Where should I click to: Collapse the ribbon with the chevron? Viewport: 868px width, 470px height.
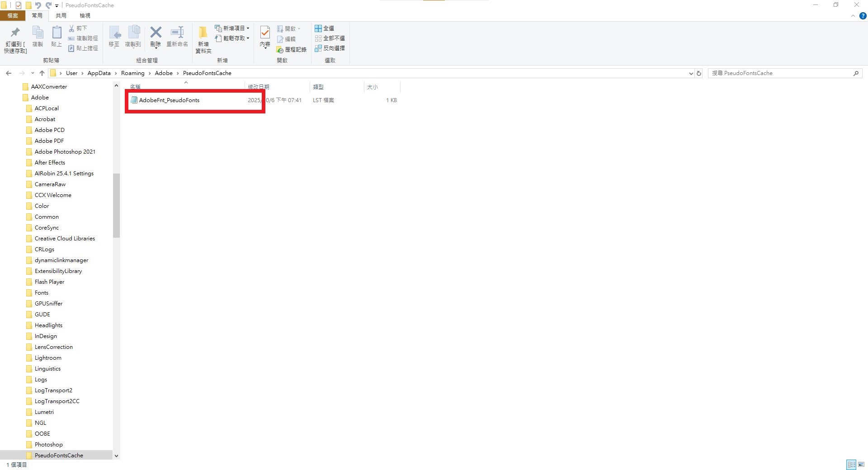click(x=853, y=16)
